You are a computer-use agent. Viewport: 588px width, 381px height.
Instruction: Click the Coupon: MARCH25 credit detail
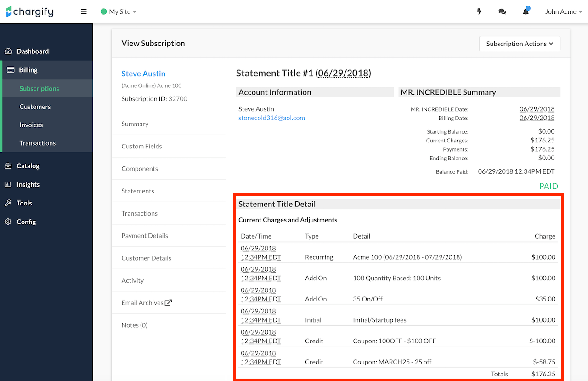[x=392, y=362]
